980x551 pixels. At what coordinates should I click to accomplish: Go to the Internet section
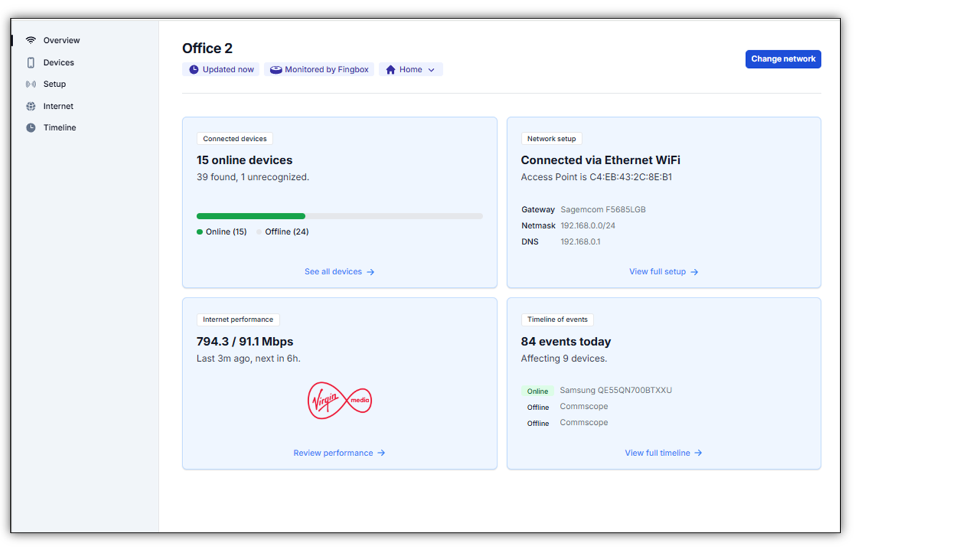pos(58,107)
